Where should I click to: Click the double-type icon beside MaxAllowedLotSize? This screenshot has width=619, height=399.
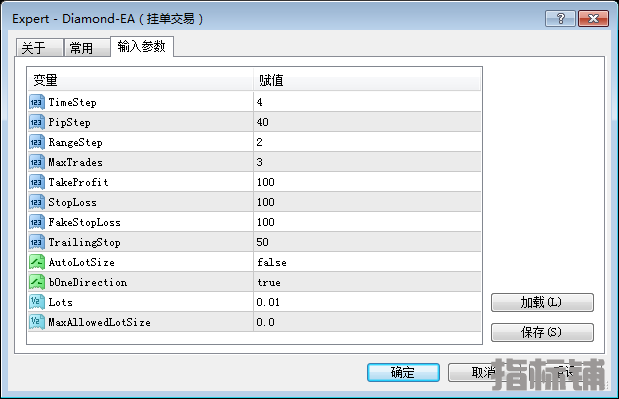[37, 322]
